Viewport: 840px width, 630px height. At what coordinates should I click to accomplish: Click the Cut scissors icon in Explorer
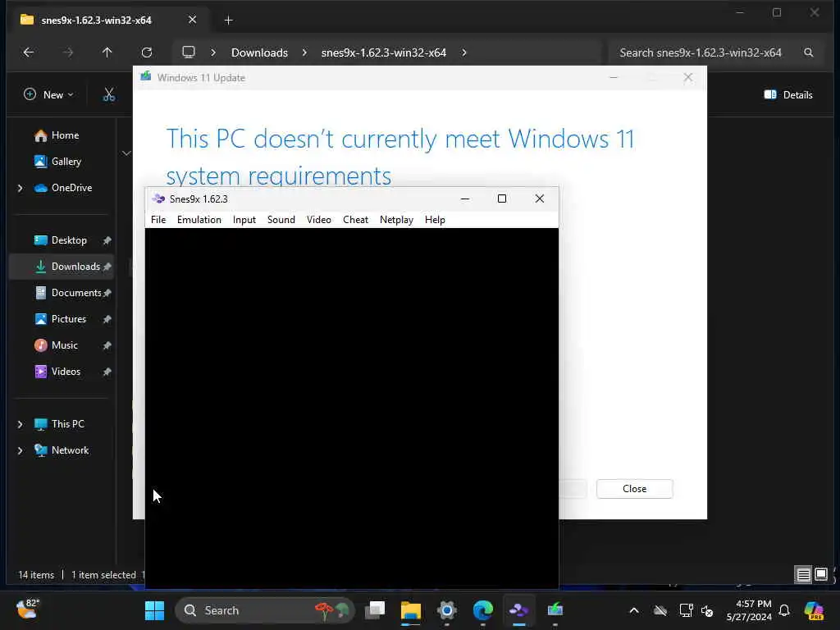point(109,95)
